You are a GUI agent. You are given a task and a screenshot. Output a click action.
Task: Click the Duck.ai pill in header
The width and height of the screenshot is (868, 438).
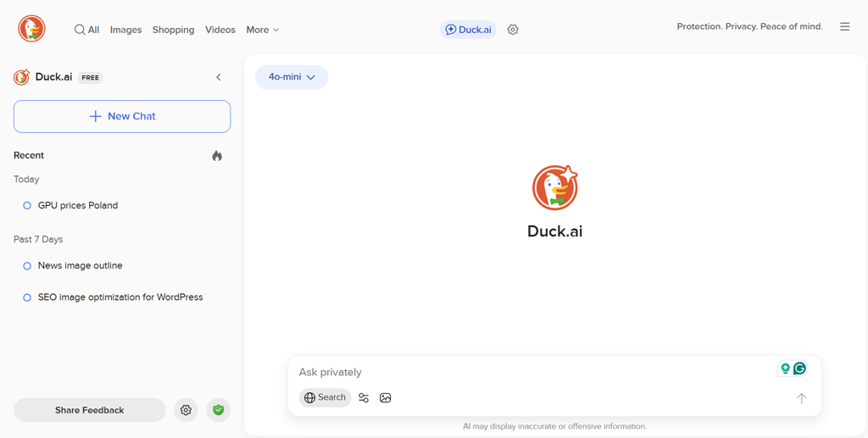[x=468, y=30]
